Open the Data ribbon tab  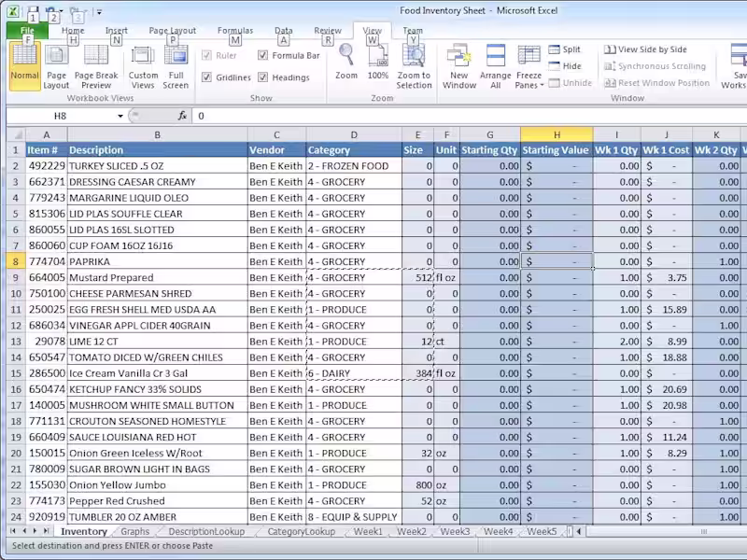284,31
